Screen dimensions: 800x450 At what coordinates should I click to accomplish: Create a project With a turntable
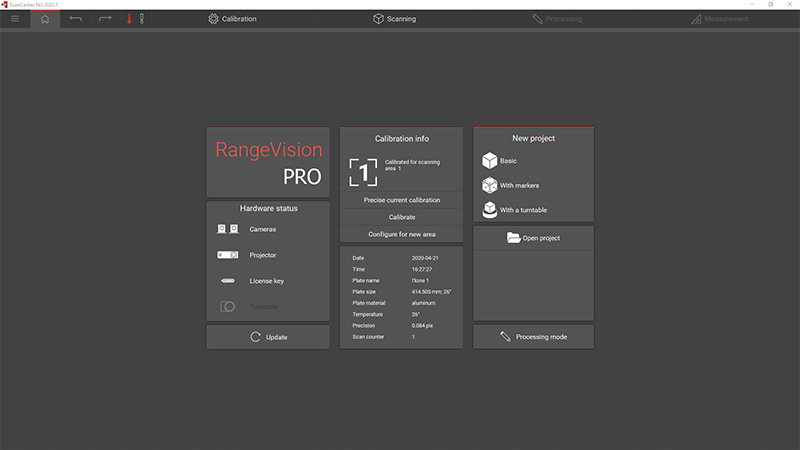[514, 210]
